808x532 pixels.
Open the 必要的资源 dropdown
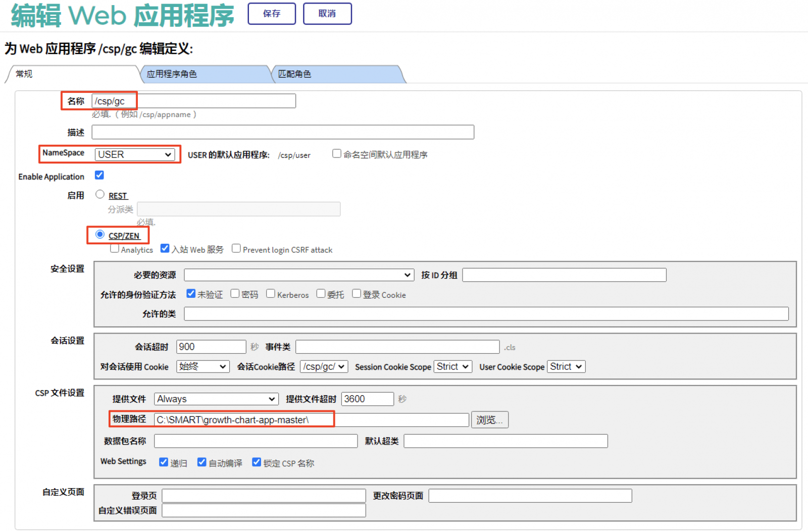[298, 275]
